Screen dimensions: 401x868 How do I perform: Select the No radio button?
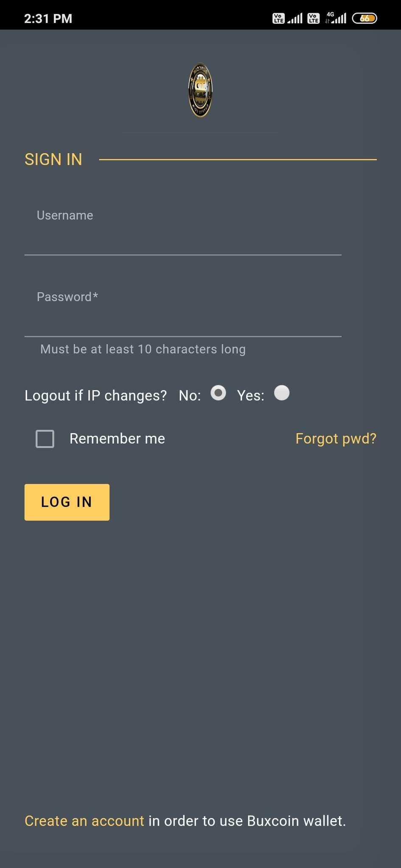(218, 393)
